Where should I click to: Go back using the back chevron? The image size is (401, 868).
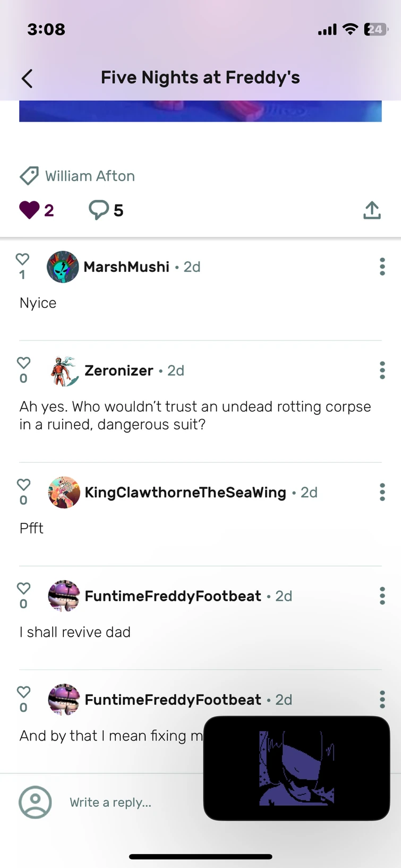pos(27,77)
